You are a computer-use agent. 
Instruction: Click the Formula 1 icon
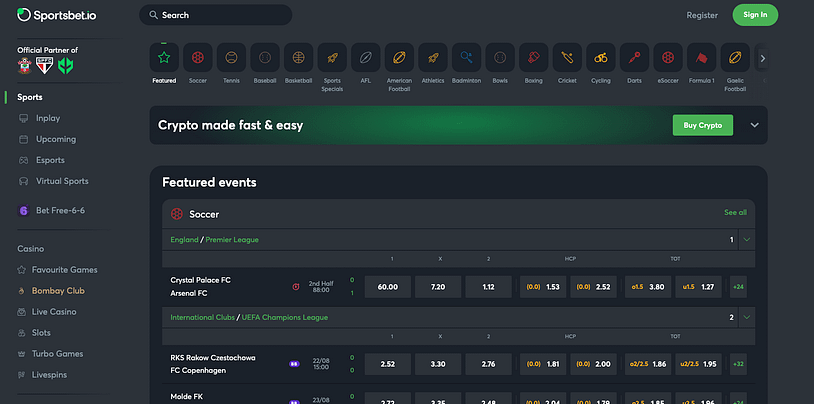(701, 58)
